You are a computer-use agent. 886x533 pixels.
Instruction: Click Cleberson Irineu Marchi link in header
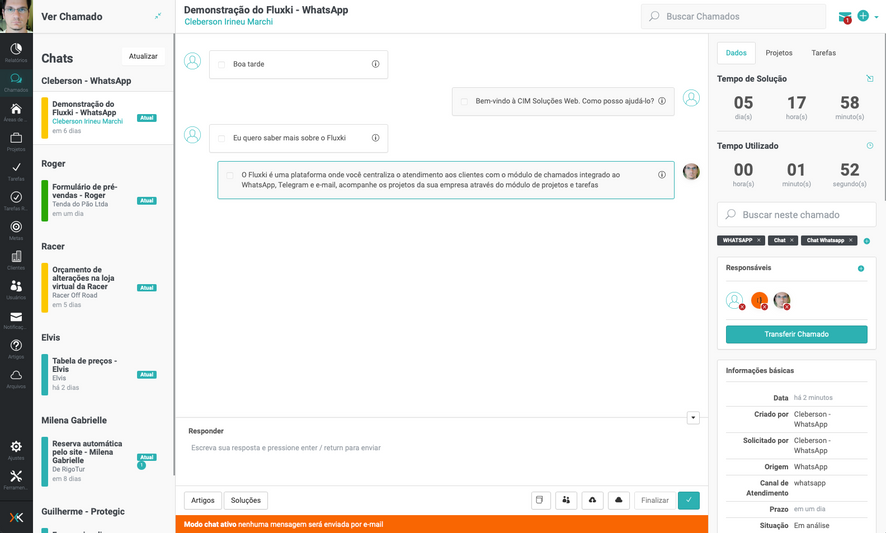point(228,21)
